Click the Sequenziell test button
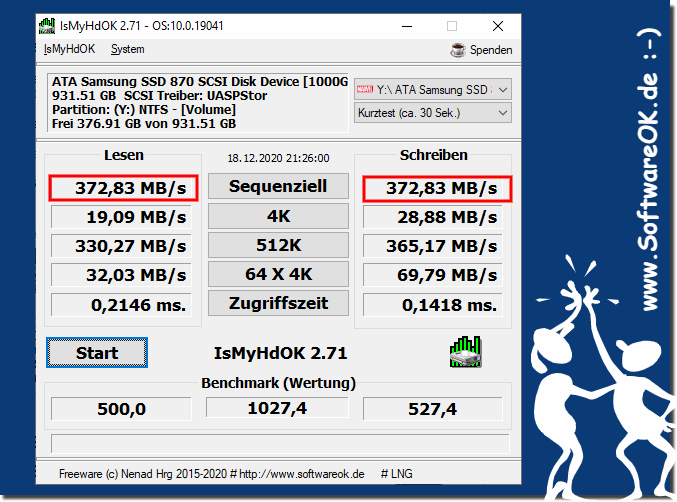The width and height of the screenshot is (677, 502). click(x=278, y=186)
